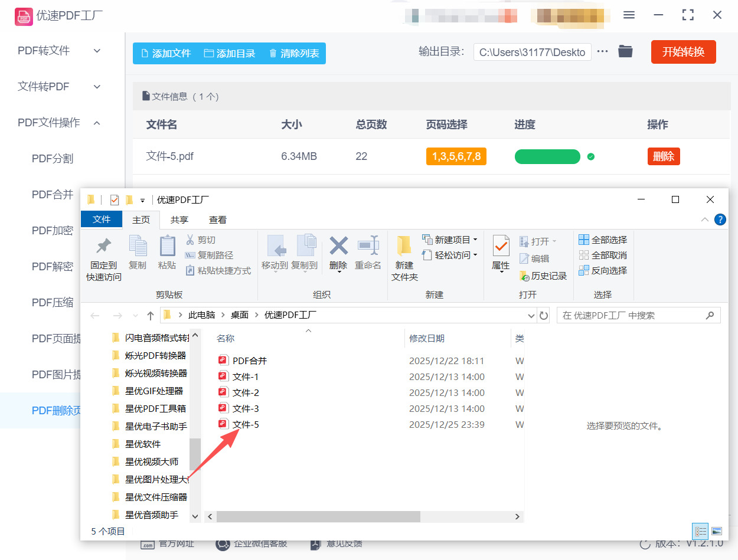
Task: Click 历史记录 in the ribbon
Action: 543,276
